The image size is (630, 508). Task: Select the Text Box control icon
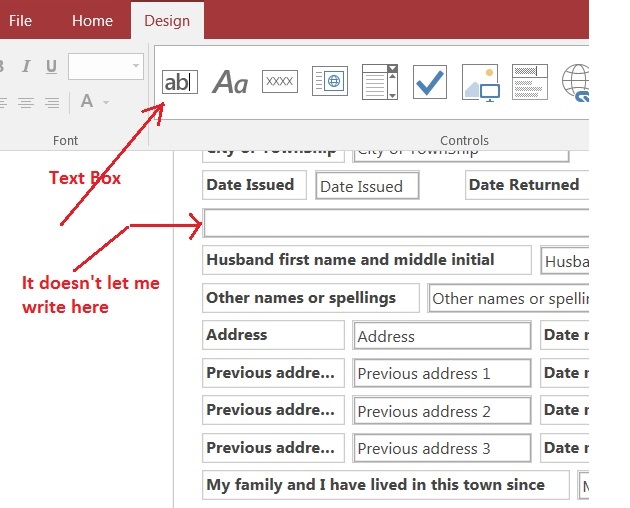point(180,82)
